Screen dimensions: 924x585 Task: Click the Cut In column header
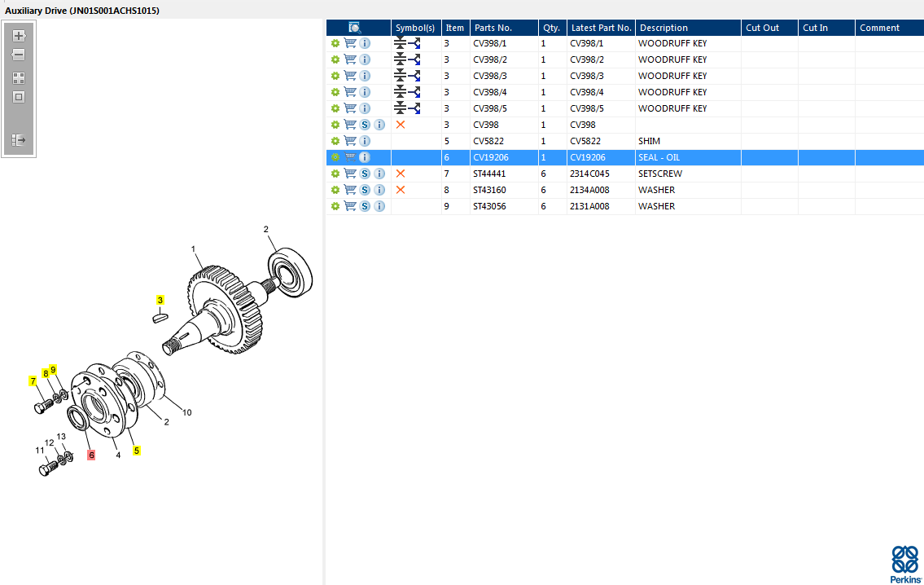pyautogui.click(x=826, y=28)
